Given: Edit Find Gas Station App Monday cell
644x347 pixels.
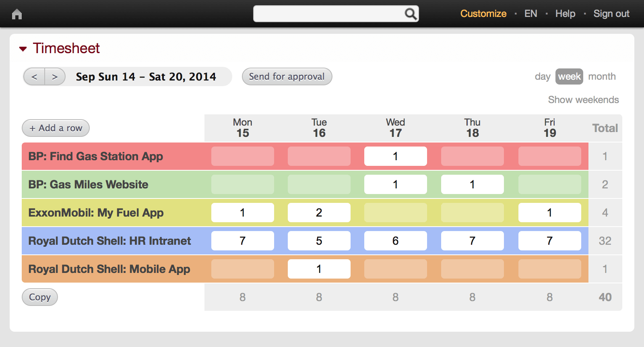Looking at the screenshot, I should coord(243,156).
